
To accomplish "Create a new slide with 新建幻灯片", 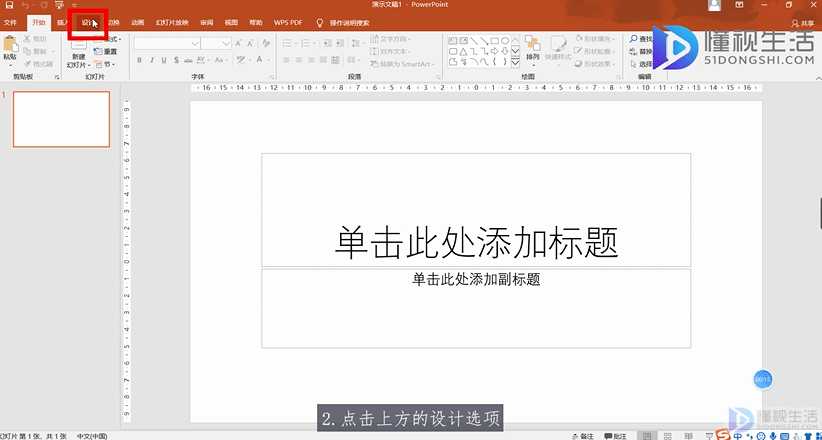I will point(79,53).
